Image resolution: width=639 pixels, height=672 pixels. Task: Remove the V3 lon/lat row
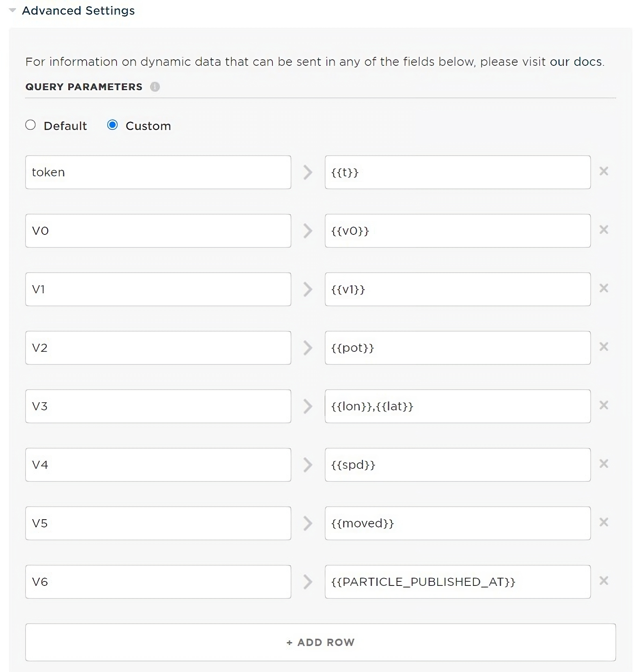point(604,405)
